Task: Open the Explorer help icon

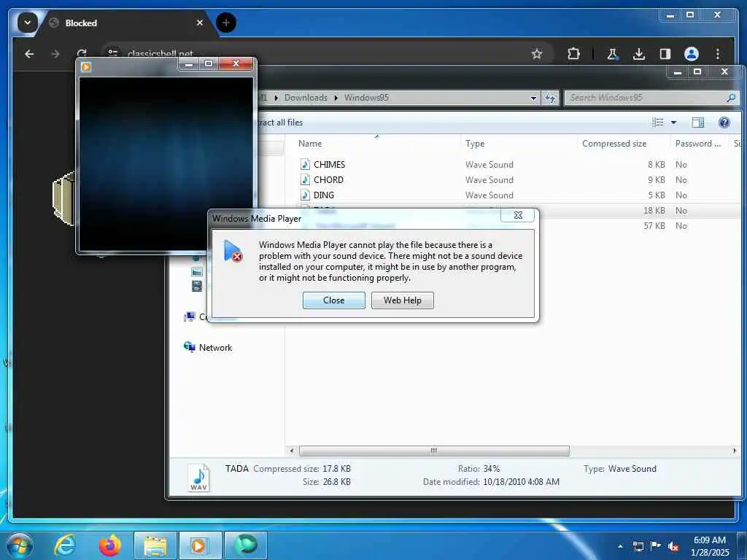Action: click(x=724, y=122)
